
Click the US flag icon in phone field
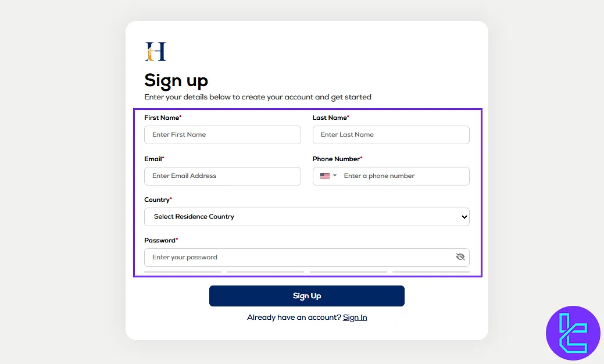pyautogui.click(x=324, y=176)
